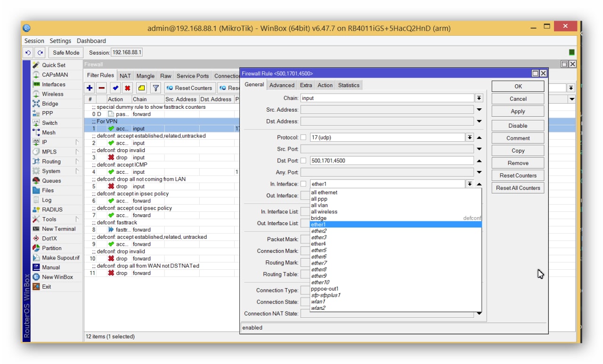603x364 pixels.
Task: Click Copy button in rule dialog
Action: coord(518,151)
